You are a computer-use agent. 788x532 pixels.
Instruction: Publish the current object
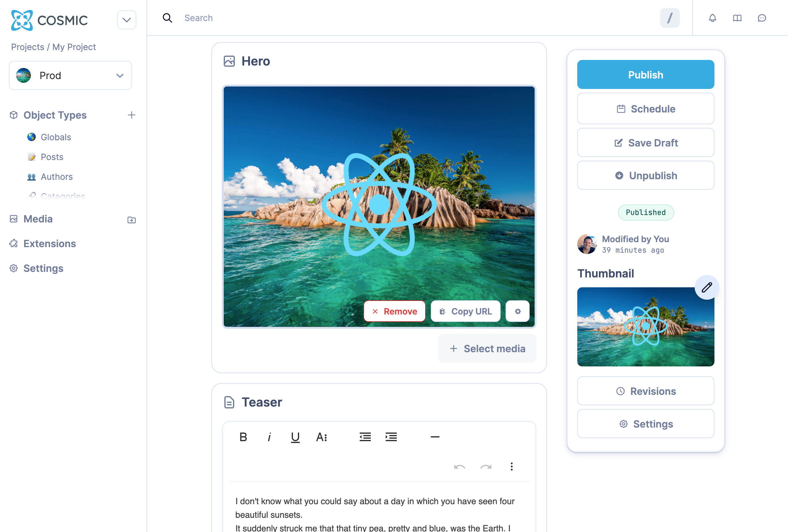tap(645, 74)
